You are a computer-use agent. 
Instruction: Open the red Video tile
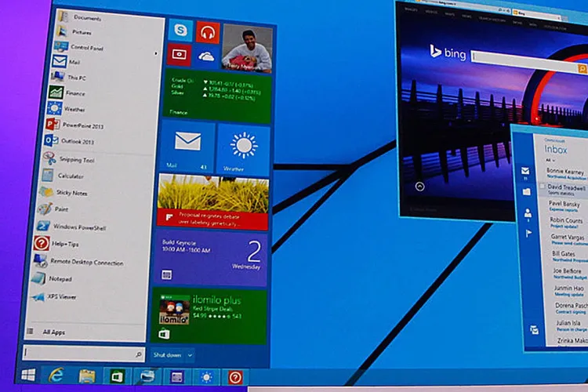[180, 55]
